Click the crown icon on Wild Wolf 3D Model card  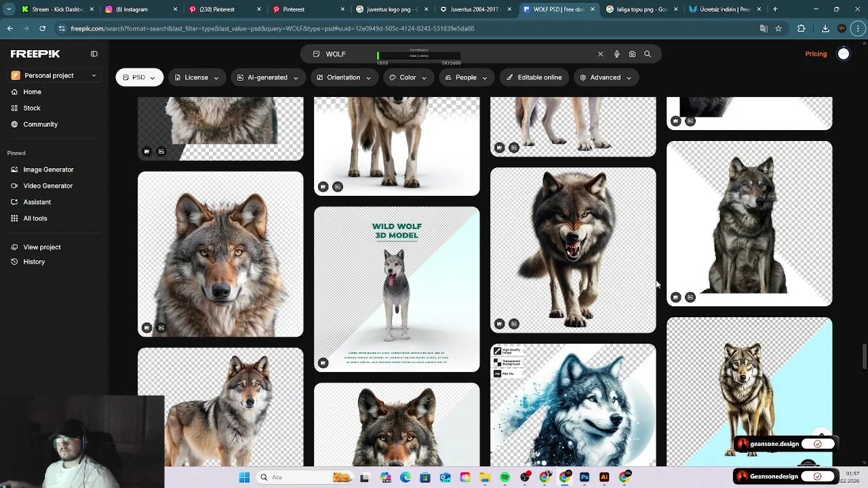(x=323, y=363)
